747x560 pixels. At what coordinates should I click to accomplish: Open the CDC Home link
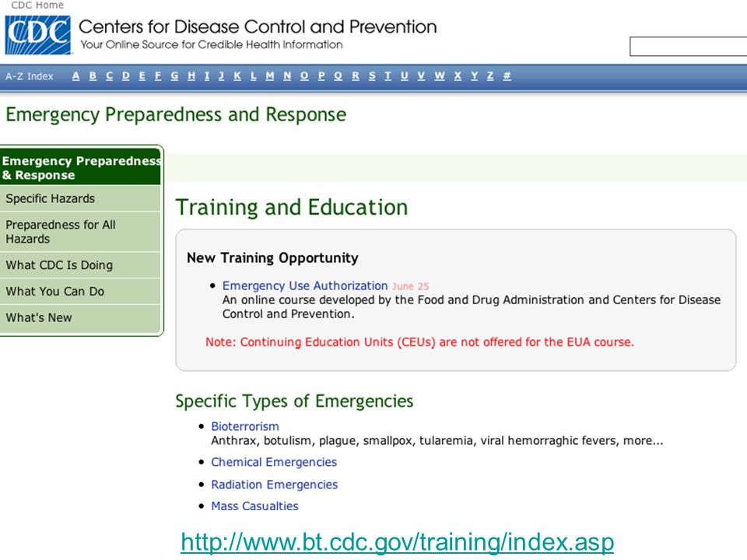37,5
